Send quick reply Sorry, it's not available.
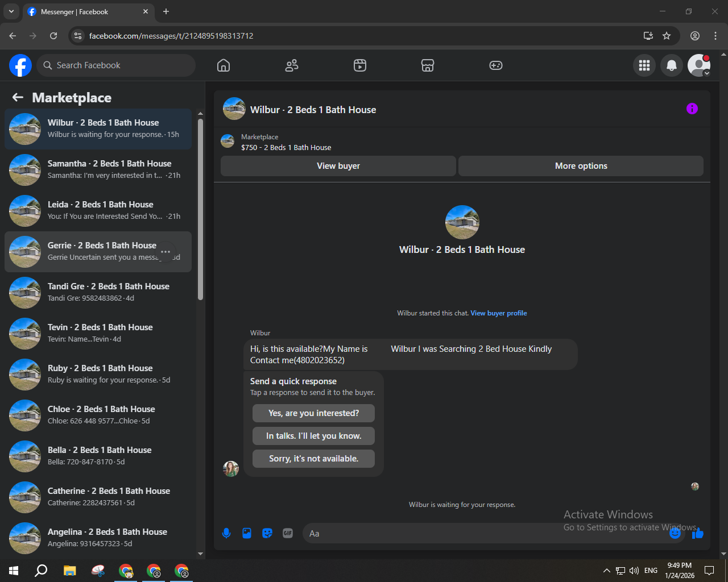The height and width of the screenshot is (582, 728). point(314,459)
